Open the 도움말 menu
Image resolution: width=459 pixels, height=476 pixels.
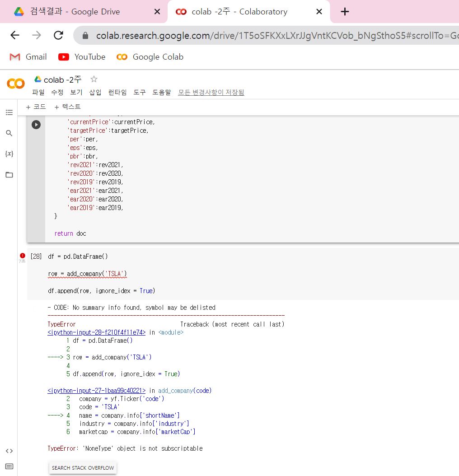(x=162, y=92)
